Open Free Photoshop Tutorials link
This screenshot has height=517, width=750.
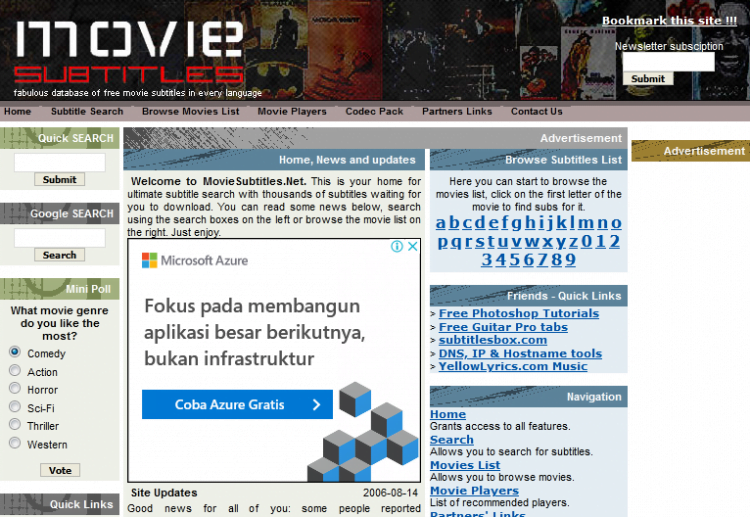point(518,314)
